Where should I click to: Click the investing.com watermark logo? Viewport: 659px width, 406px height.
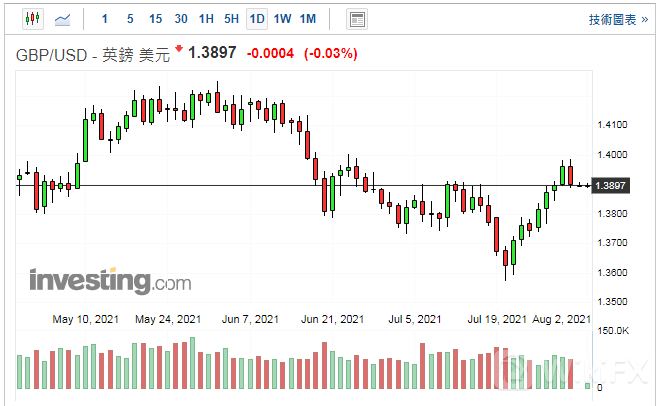click(x=110, y=280)
